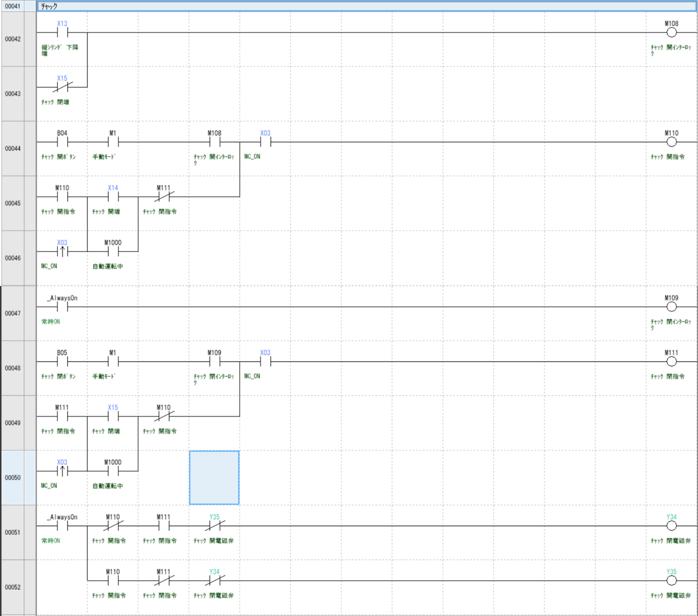Click the M109 contact in row 00048
The width and height of the screenshot is (698, 616).
(215, 362)
